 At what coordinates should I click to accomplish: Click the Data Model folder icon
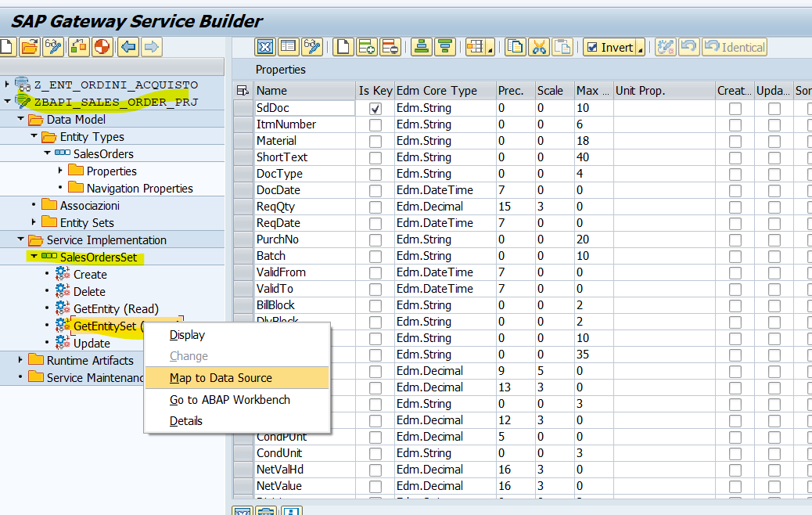[36, 120]
